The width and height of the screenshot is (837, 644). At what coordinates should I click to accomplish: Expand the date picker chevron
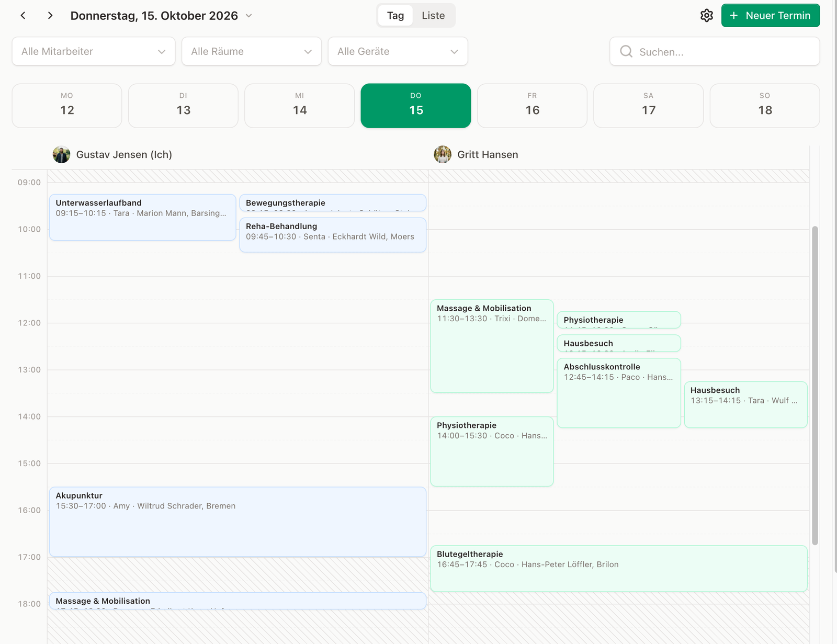249,16
